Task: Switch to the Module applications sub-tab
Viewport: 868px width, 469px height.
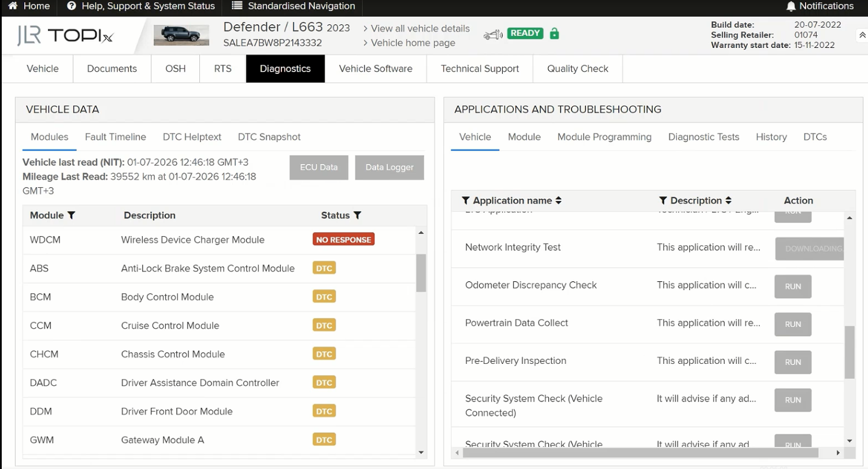Action: [524, 137]
